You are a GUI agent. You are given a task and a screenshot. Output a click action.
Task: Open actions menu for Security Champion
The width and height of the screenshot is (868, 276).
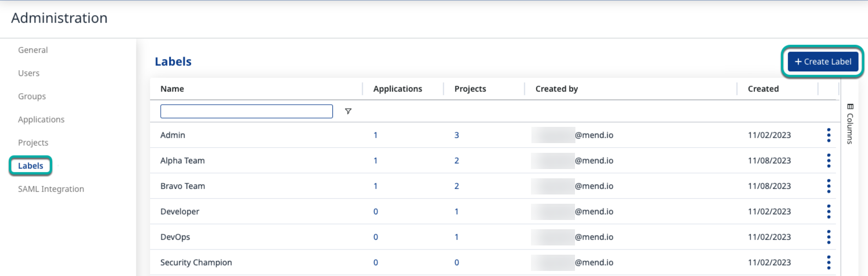click(x=829, y=263)
